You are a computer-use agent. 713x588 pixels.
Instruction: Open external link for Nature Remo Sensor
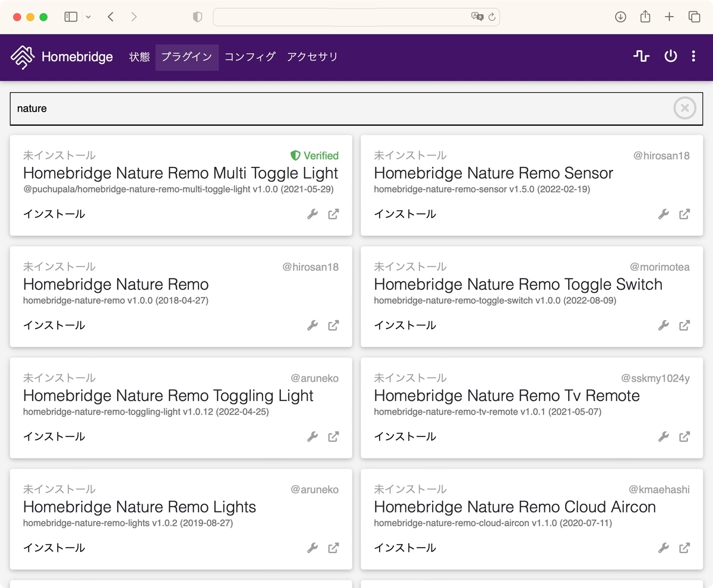[x=684, y=214]
